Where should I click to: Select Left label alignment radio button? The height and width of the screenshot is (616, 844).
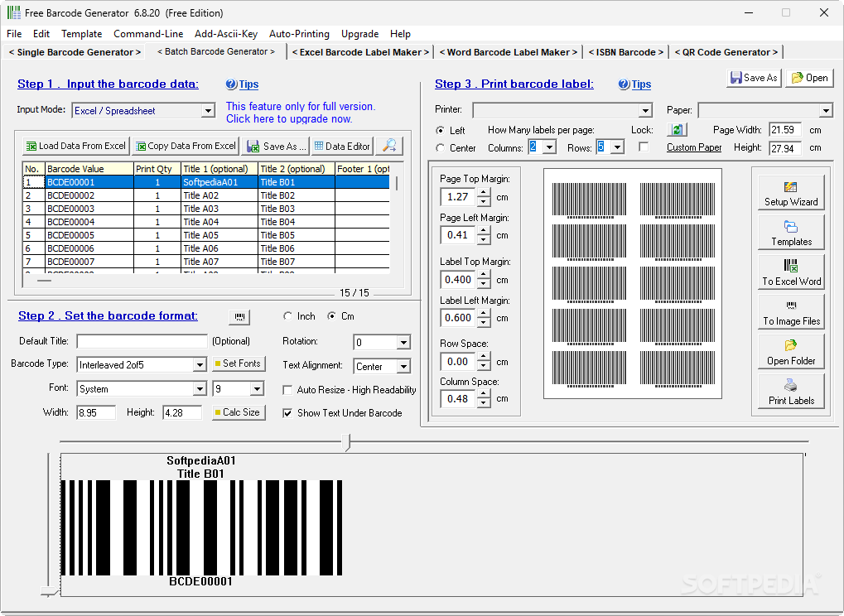(x=441, y=131)
